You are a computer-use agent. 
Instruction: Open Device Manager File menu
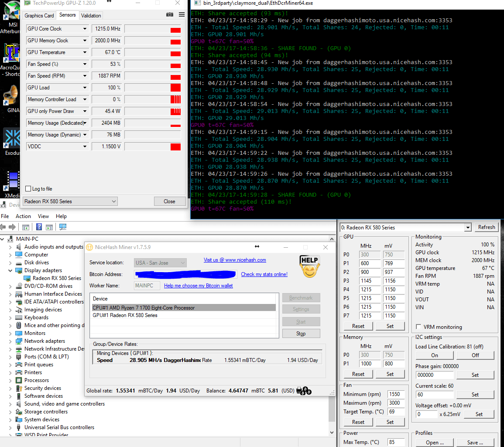[x=5, y=216]
